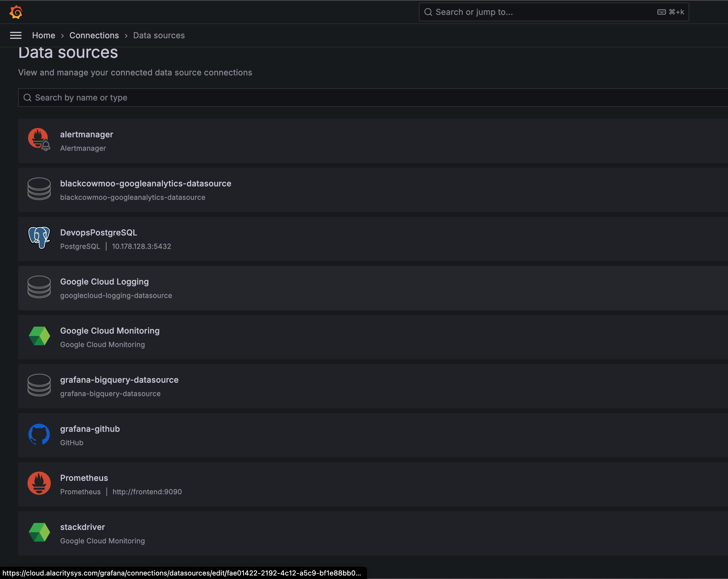Click the Data sources page heading

click(68, 52)
